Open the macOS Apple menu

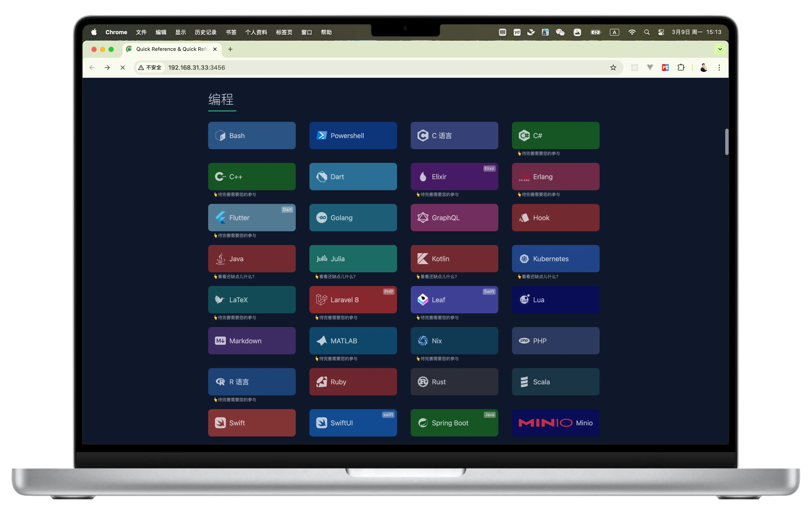94,32
